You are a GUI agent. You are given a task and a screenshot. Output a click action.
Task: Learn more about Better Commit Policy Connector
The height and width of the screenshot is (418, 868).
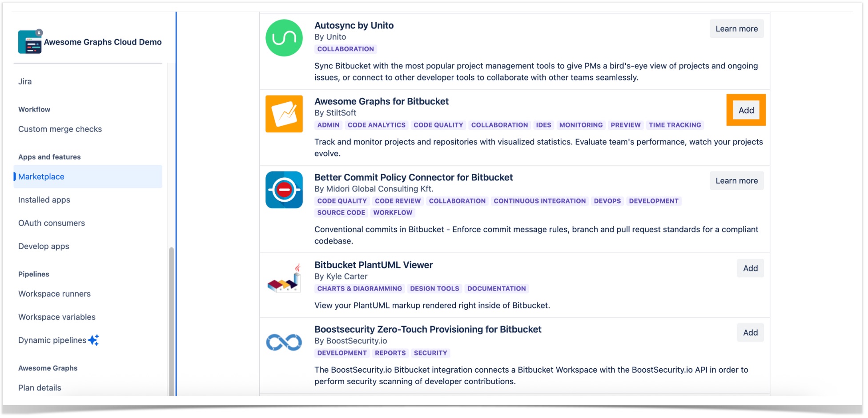[x=736, y=181]
